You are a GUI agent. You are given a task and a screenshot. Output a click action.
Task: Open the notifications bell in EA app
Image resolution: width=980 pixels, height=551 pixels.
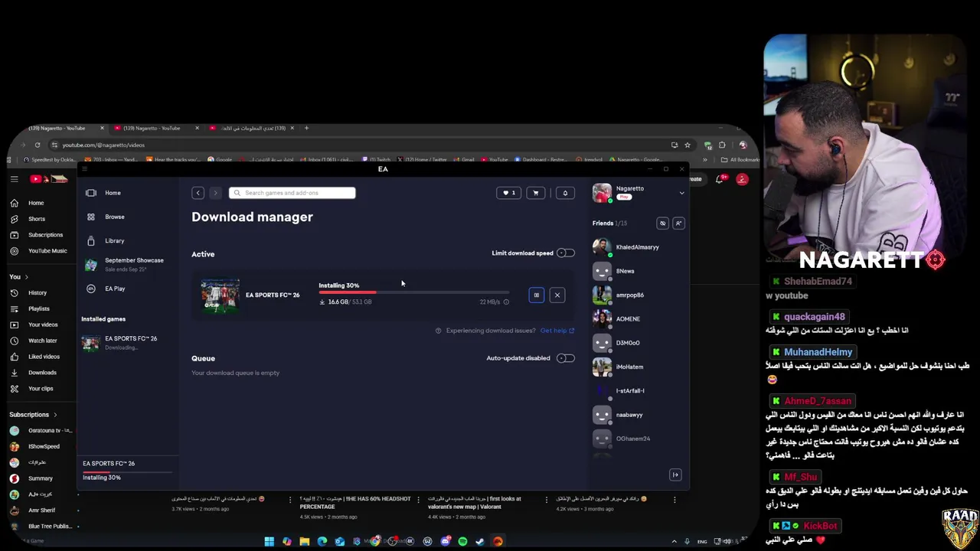coord(565,193)
